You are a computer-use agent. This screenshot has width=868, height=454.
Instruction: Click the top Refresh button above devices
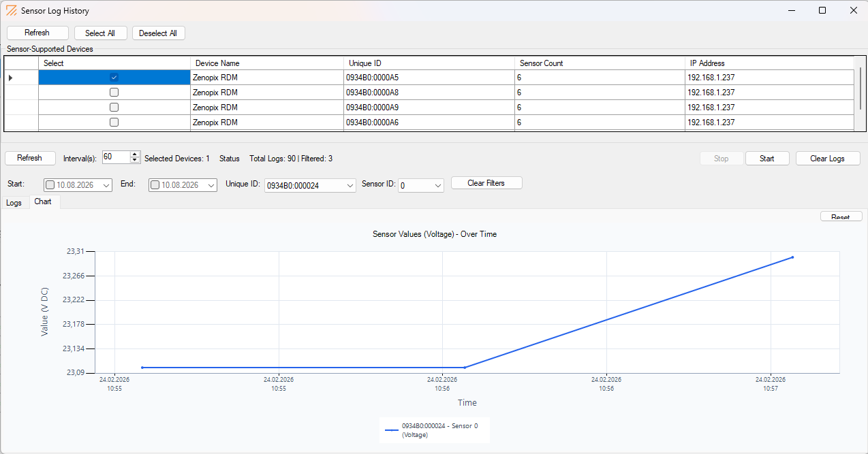(37, 33)
